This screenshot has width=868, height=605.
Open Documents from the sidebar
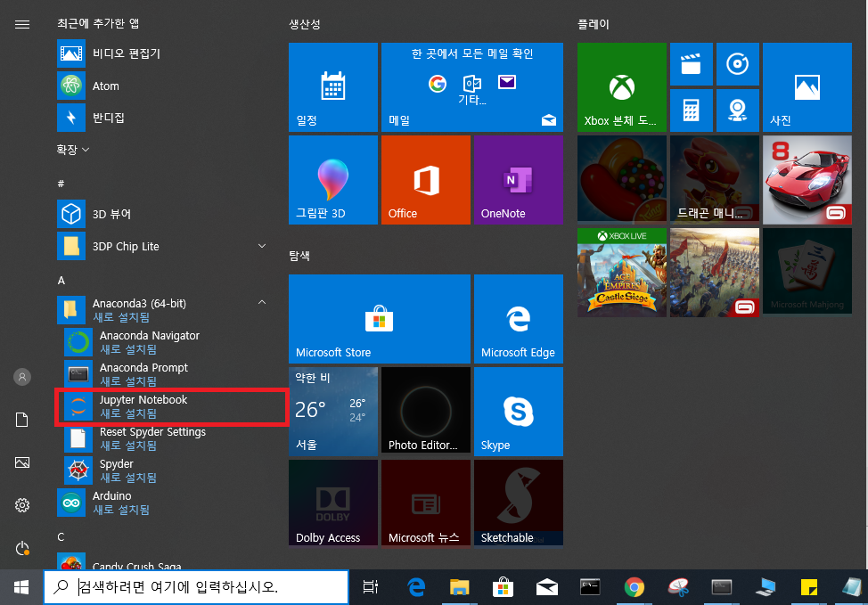click(22, 420)
